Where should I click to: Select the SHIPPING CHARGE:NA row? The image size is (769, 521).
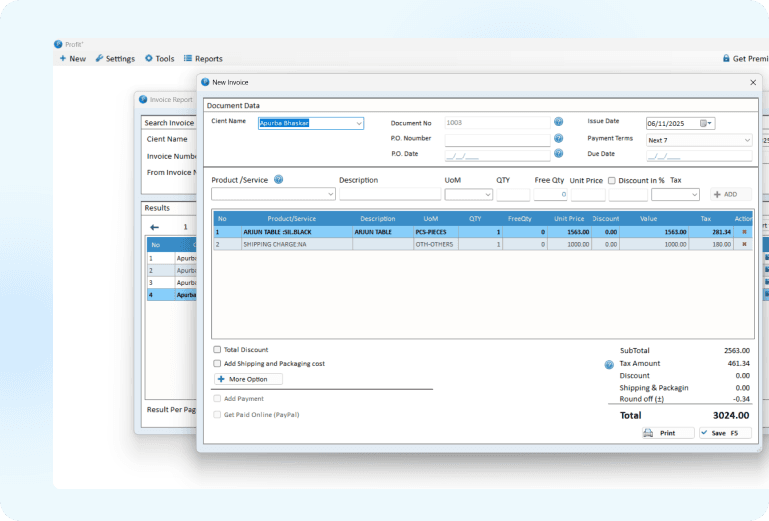[x=483, y=244]
